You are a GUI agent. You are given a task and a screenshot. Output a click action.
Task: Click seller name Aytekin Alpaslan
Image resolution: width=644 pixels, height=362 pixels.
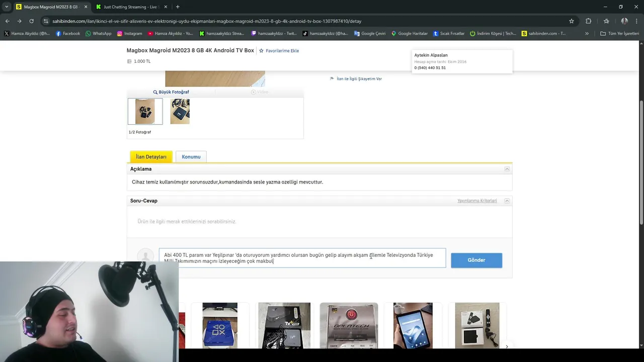coord(431,55)
